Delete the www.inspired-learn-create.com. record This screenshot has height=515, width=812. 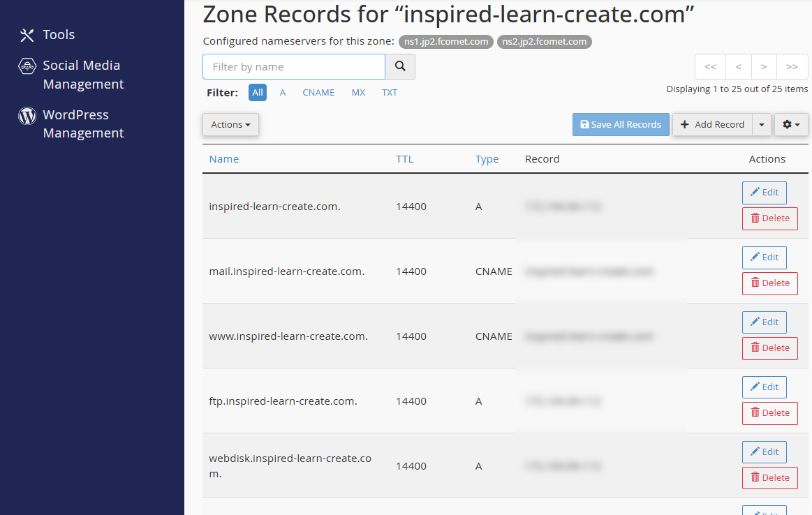pos(770,348)
